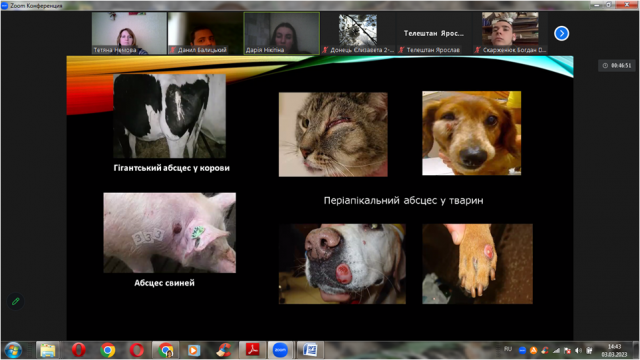
Task: Click the cow abscess photo on slide
Action: click(x=169, y=116)
